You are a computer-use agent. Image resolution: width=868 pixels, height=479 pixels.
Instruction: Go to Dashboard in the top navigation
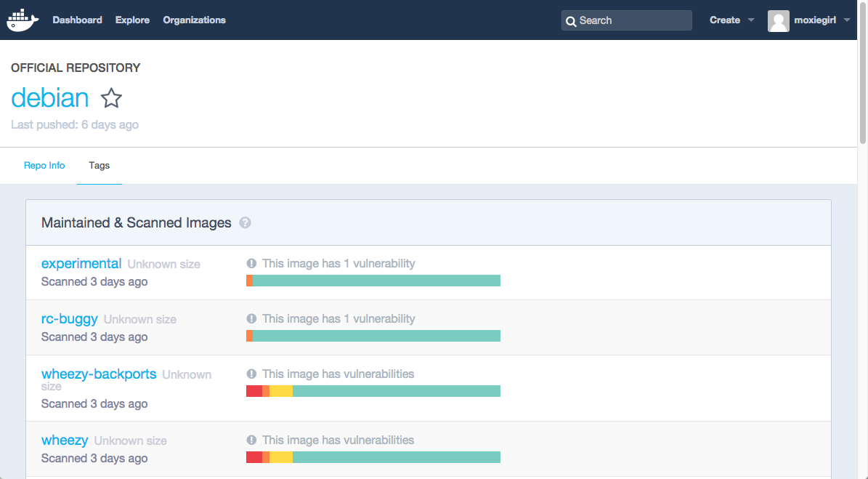pyautogui.click(x=77, y=20)
